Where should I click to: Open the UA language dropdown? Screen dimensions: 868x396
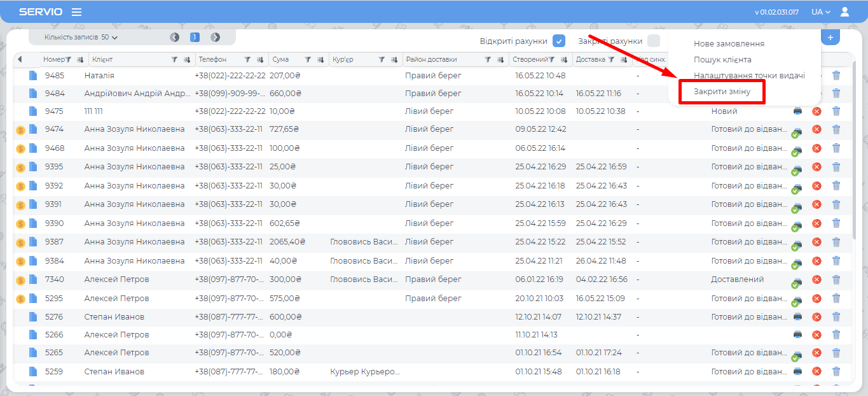point(820,11)
